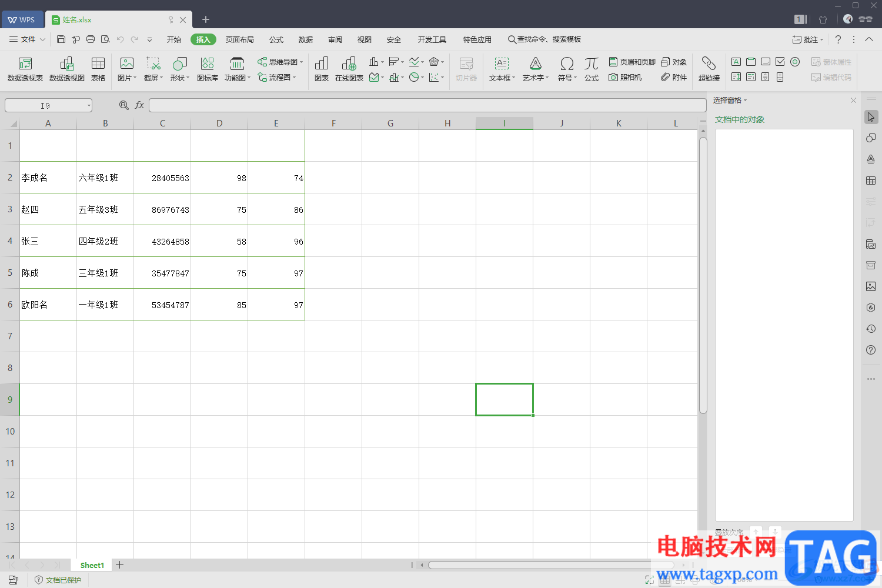Select column header F
Screen dimensions: 882x588
pos(333,123)
